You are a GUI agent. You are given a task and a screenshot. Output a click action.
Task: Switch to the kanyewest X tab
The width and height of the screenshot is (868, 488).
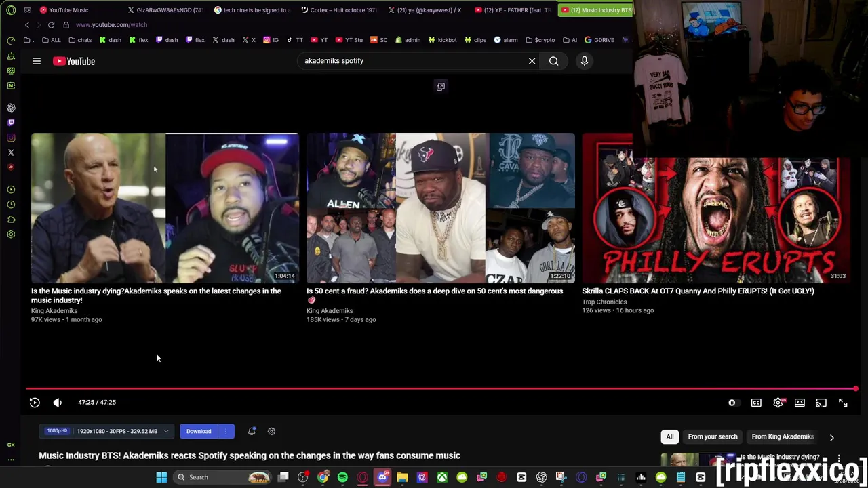(x=426, y=10)
